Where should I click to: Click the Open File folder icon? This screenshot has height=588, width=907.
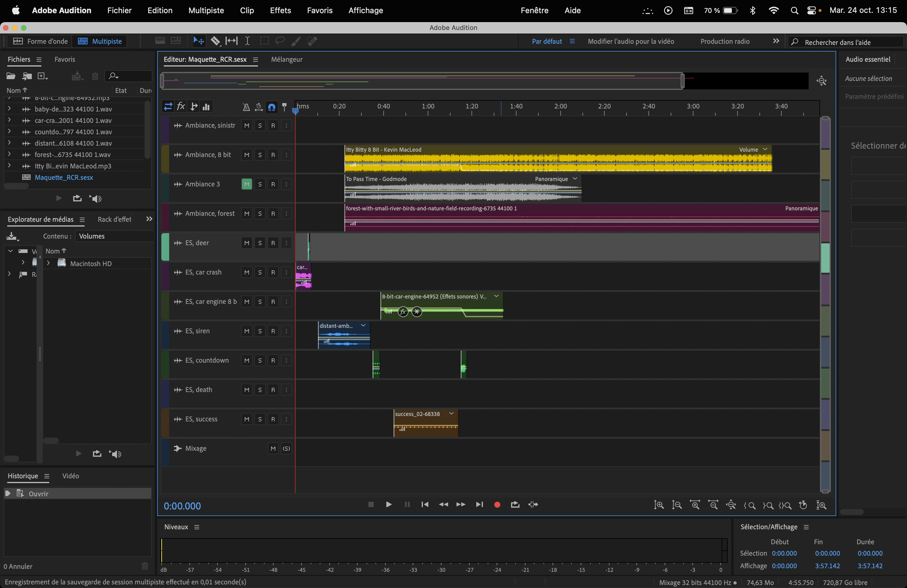pos(11,76)
